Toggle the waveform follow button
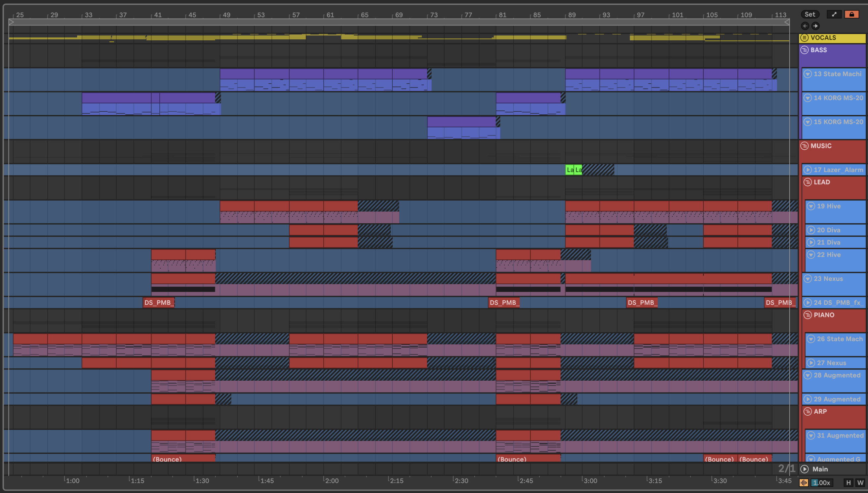868x493 pixels. [x=804, y=483]
